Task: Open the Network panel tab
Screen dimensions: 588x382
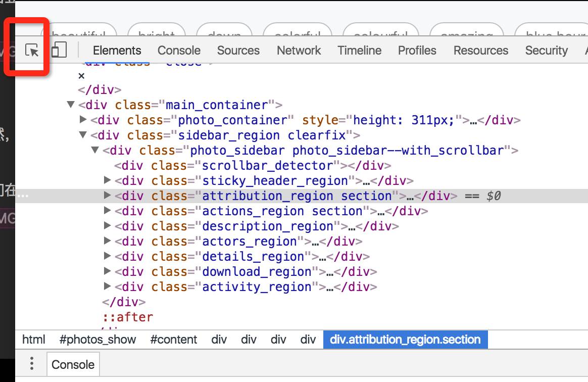Action: click(299, 51)
